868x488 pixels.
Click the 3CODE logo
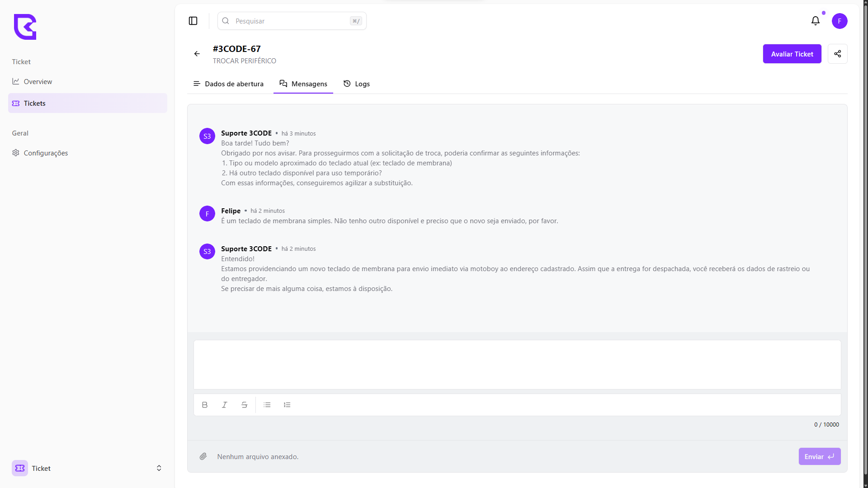click(x=25, y=27)
